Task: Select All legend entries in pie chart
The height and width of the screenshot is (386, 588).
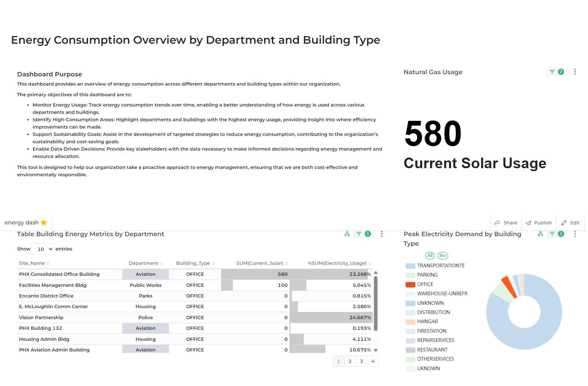Action: pos(430,256)
